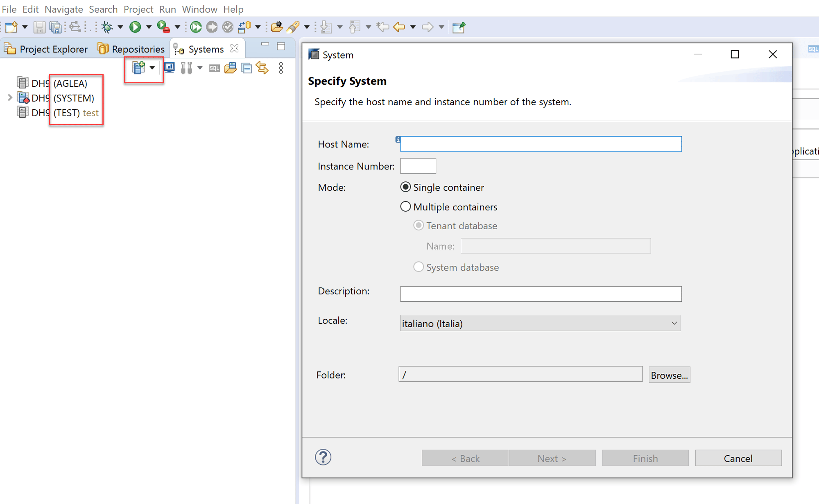Viewport: 819px width, 504px height.
Task: Select the Single container radio button
Action: point(405,187)
